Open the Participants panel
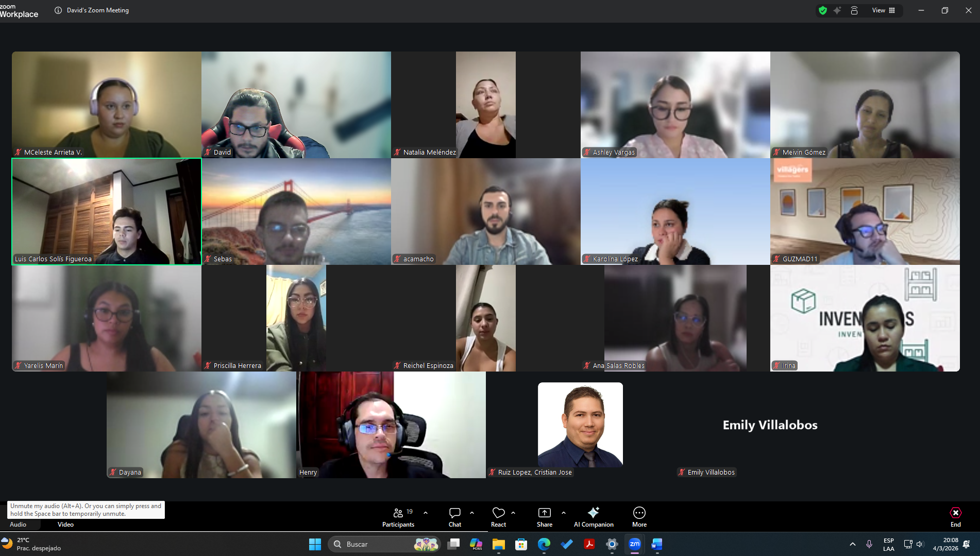Image resolution: width=980 pixels, height=556 pixels. [x=398, y=517]
